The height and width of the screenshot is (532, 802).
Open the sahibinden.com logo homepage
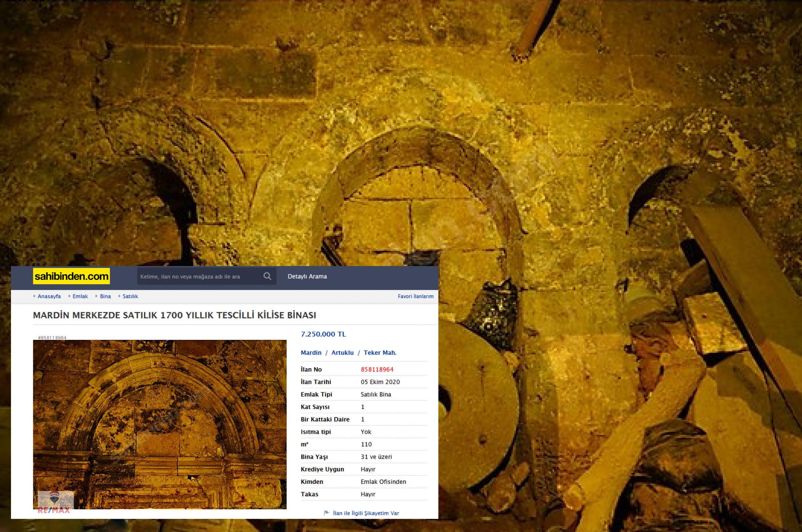71,276
